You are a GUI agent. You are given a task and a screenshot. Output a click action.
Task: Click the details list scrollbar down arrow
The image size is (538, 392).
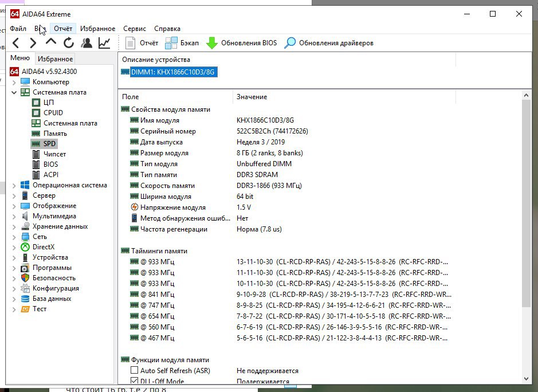tap(527, 379)
